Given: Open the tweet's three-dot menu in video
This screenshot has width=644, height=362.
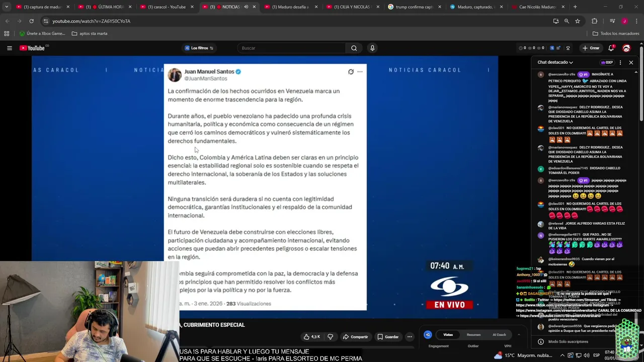Looking at the screenshot, I should [360, 72].
